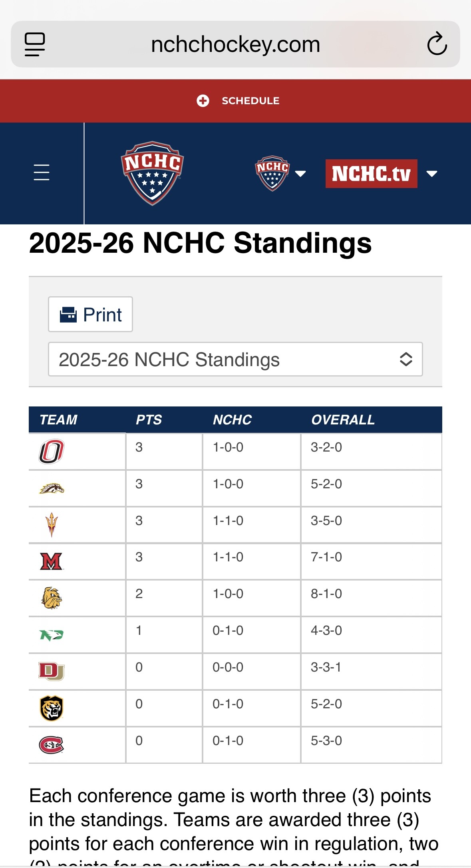The height and width of the screenshot is (868, 471).
Task: Click the Omaha Mavericks team logo
Action: coord(52,452)
